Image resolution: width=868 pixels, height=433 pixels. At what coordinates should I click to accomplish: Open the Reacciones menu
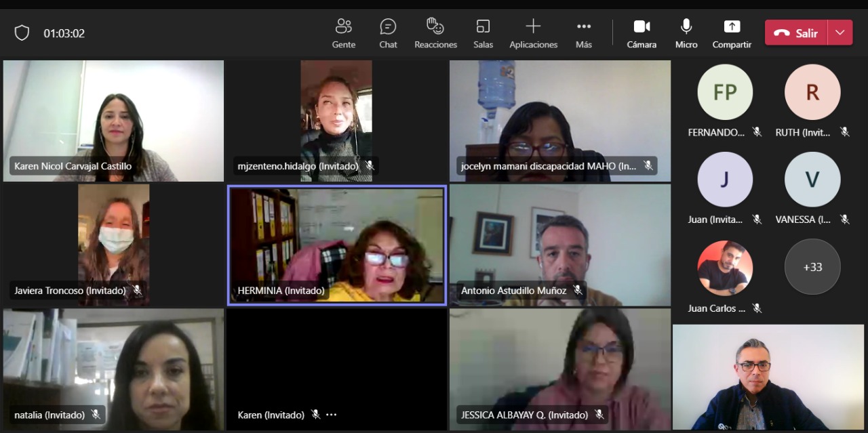click(x=435, y=33)
